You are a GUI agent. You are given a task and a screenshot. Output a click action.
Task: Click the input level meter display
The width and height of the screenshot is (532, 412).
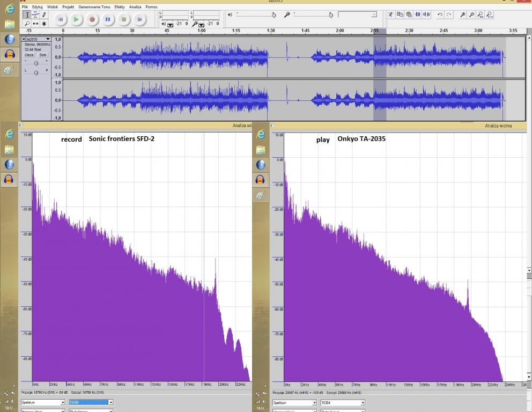click(x=206, y=15)
